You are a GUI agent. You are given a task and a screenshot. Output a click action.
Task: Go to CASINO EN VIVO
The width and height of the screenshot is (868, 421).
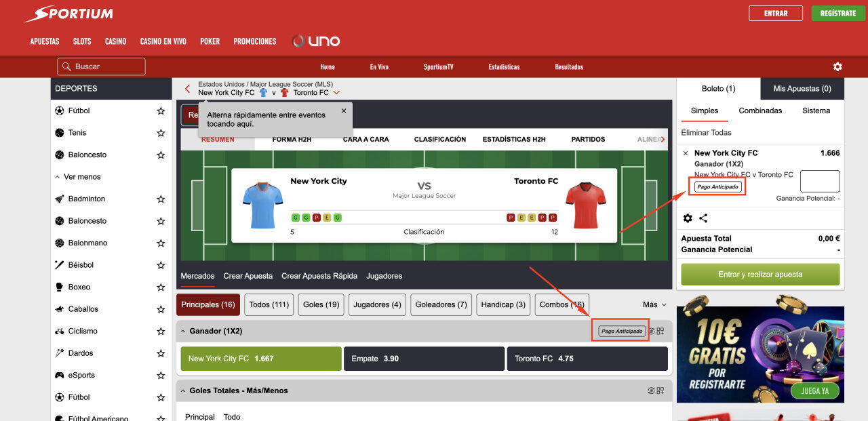pos(163,41)
